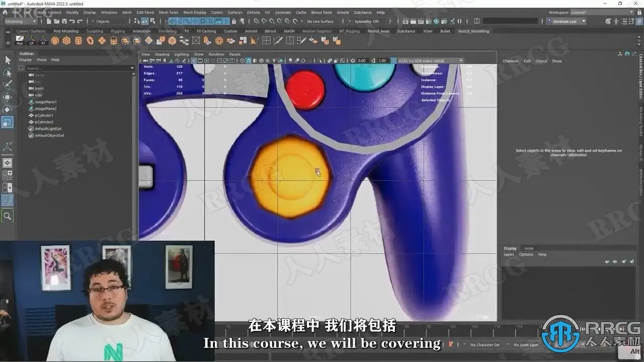The image size is (644, 362).
Task: Click the Hist delete-history shelf icon
Action: [20, 40]
